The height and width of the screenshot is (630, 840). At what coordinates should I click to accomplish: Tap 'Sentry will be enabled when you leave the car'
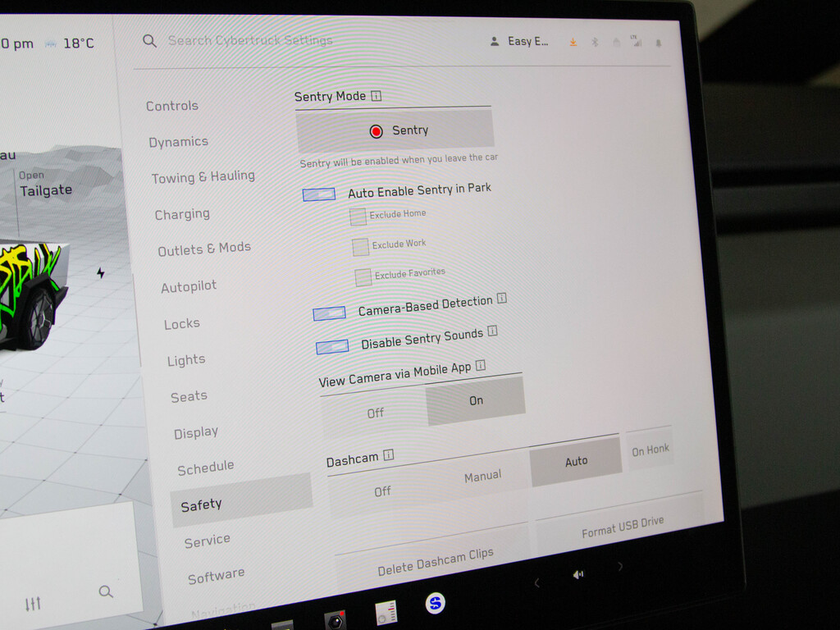coord(399,160)
